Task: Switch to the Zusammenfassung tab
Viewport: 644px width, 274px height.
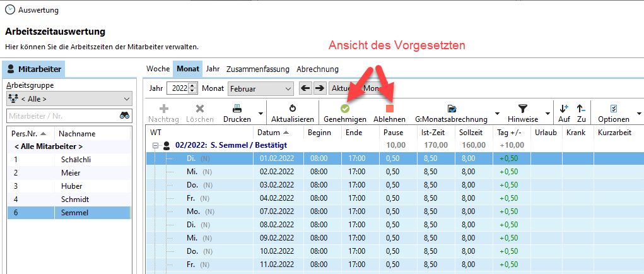Action: click(x=257, y=69)
